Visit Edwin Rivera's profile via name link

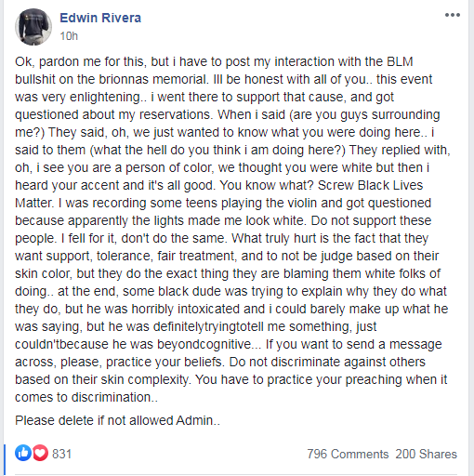100,18
